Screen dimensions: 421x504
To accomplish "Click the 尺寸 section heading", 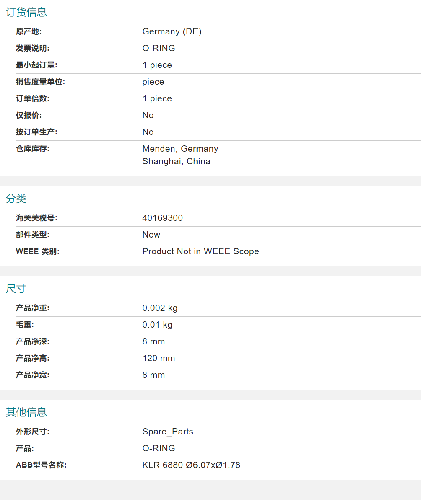I will click(x=16, y=289).
